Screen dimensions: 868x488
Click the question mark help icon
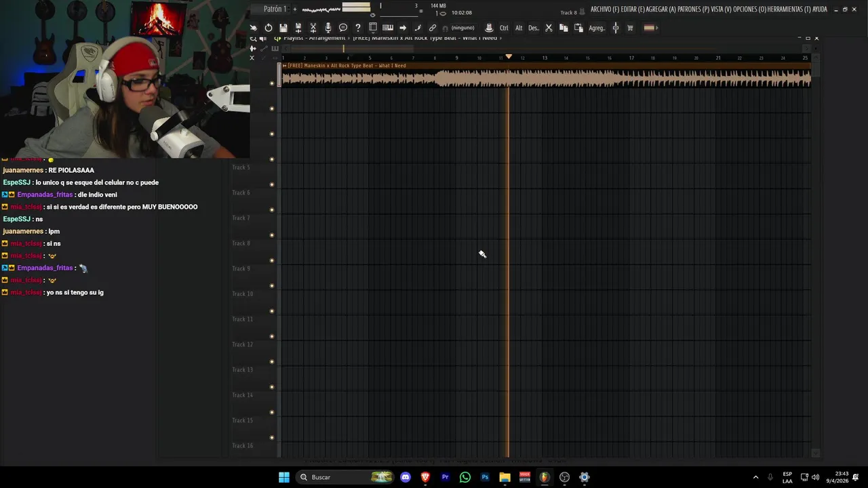358,28
